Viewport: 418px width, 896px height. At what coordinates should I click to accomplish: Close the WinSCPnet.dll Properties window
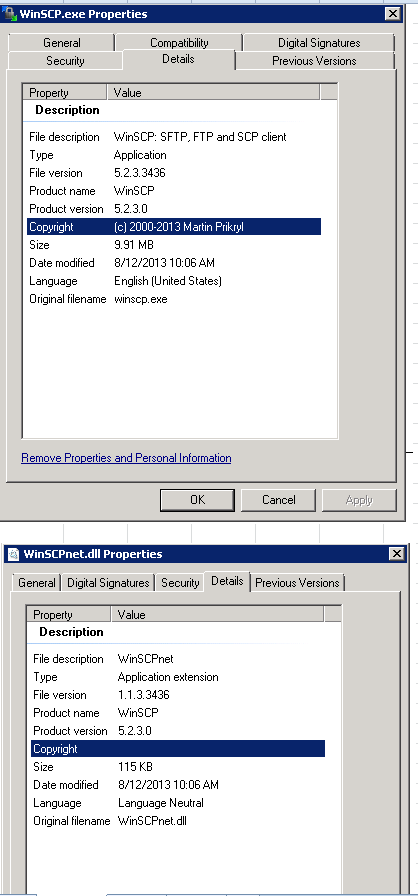coord(396,554)
